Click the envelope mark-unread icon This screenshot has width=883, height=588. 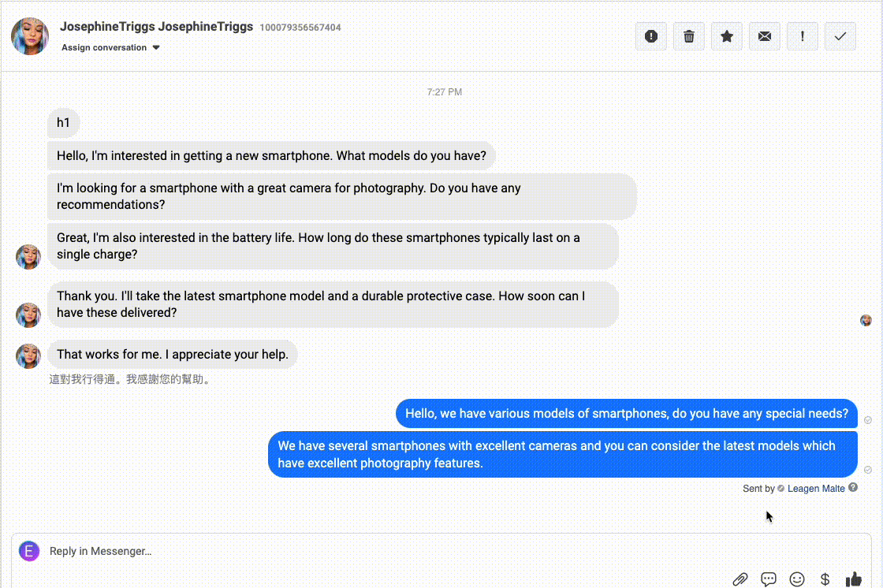tap(764, 36)
